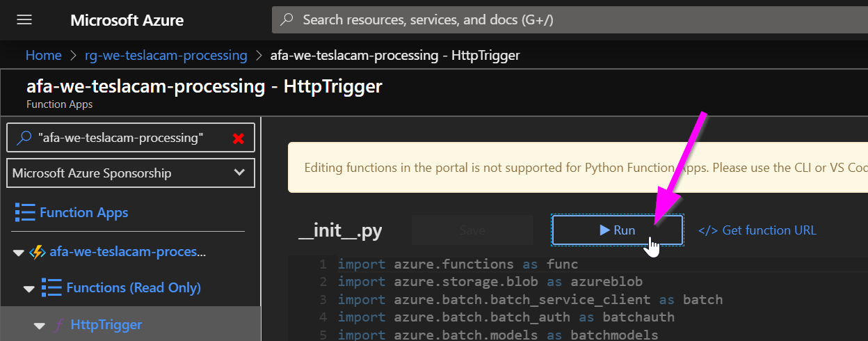868x341 pixels.
Task: Click code line import azure.batch.models
Action: pyautogui.click(x=498, y=335)
